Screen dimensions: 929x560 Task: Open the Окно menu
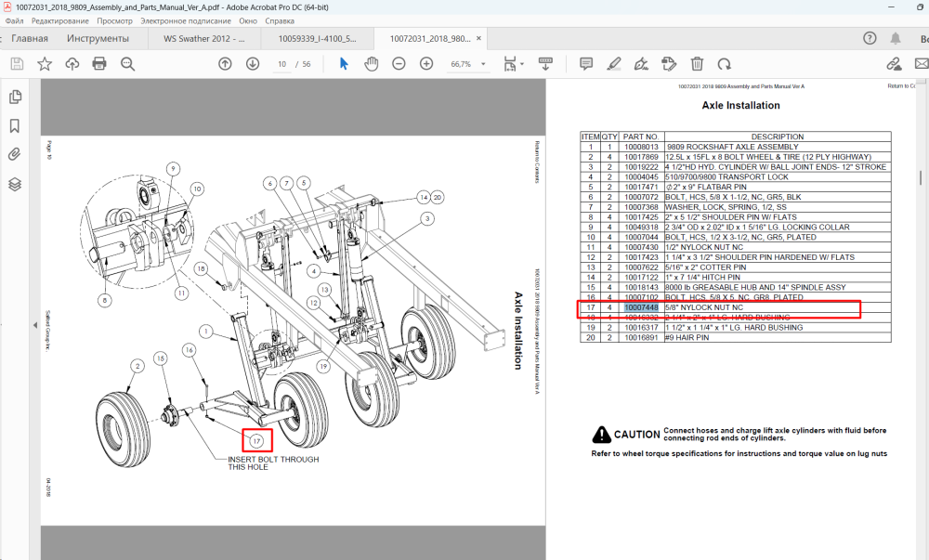tap(248, 20)
